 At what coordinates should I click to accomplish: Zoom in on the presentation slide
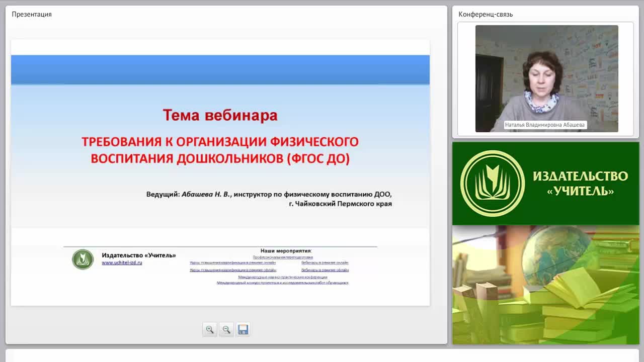pyautogui.click(x=210, y=329)
